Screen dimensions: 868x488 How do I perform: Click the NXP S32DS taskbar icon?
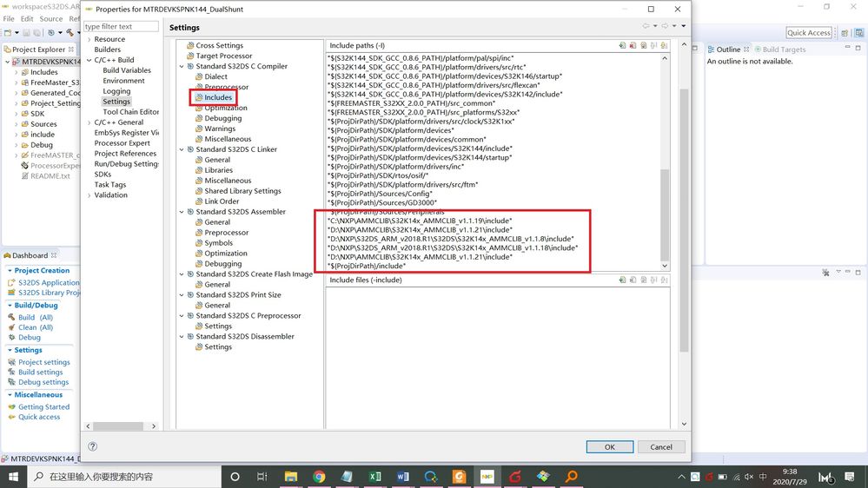(x=487, y=477)
